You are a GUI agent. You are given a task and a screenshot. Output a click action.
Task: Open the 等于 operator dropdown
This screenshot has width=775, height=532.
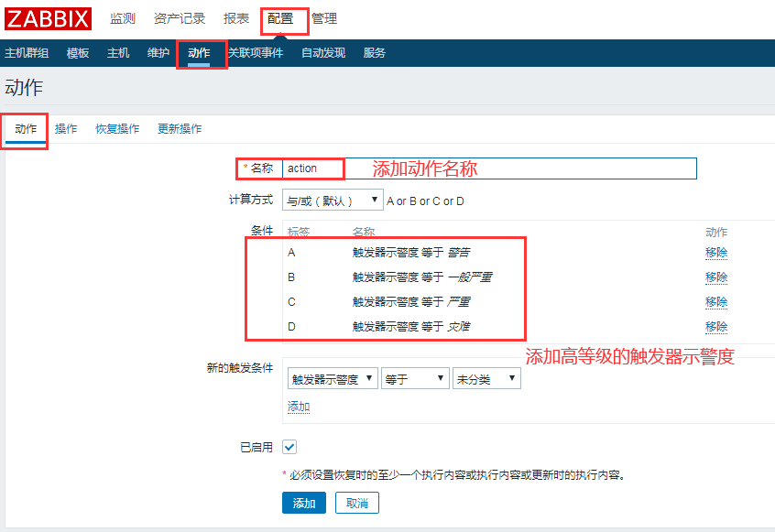coord(415,378)
